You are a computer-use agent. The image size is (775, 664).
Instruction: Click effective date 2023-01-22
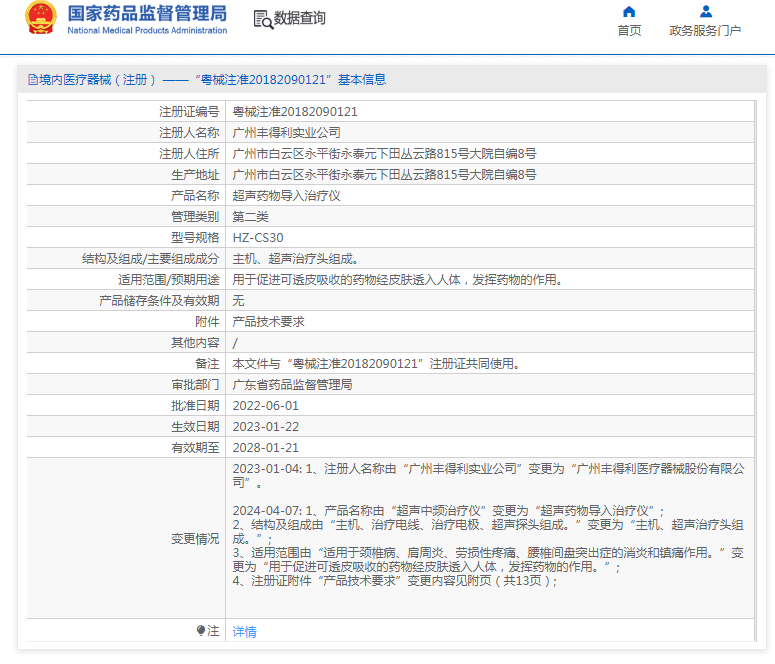coord(266,427)
